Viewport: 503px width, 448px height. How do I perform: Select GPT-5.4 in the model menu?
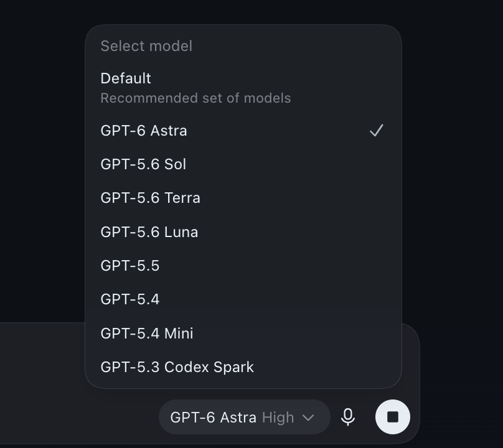[x=243, y=299]
